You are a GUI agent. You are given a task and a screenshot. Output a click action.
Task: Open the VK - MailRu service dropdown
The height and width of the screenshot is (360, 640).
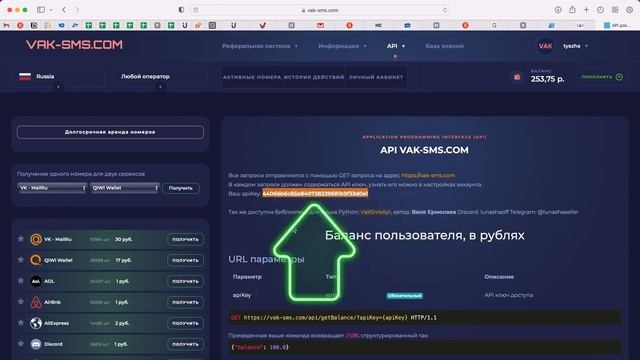click(52, 188)
